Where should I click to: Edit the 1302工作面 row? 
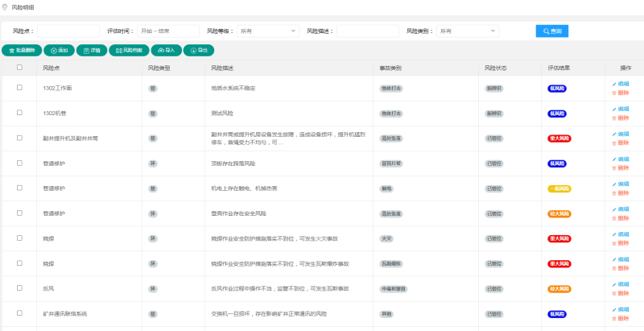click(621, 84)
